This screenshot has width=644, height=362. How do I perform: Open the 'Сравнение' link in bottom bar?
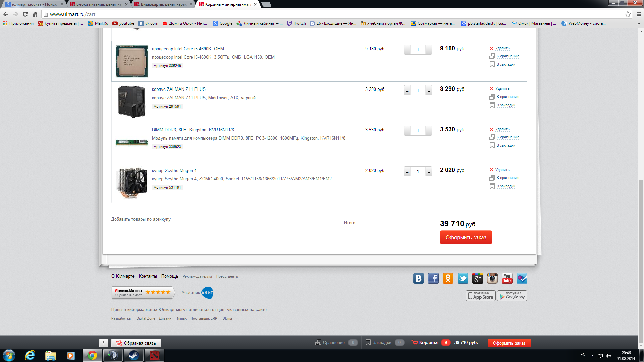pos(333,342)
